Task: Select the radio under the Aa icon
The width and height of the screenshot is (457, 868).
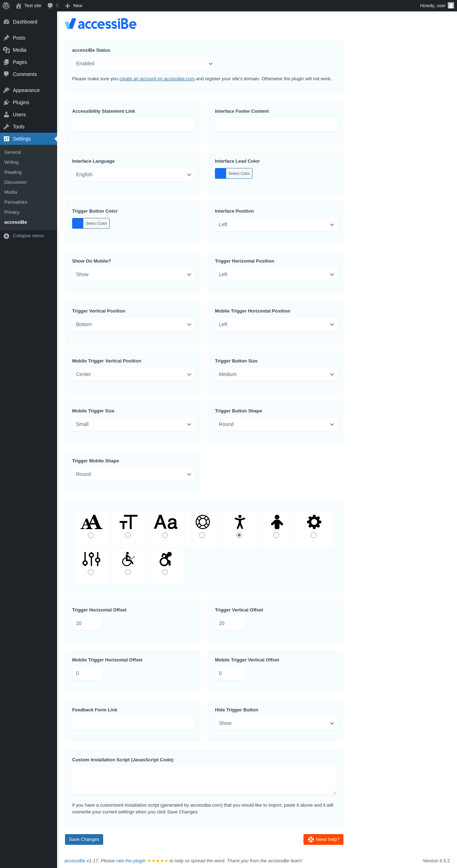Action: pyautogui.click(x=165, y=535)
